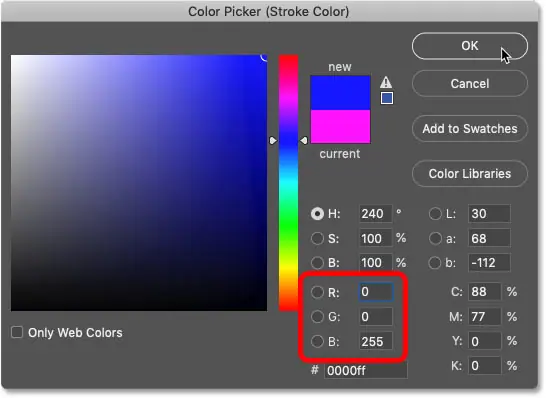Open Color Libraries

[x=469, y=173]
